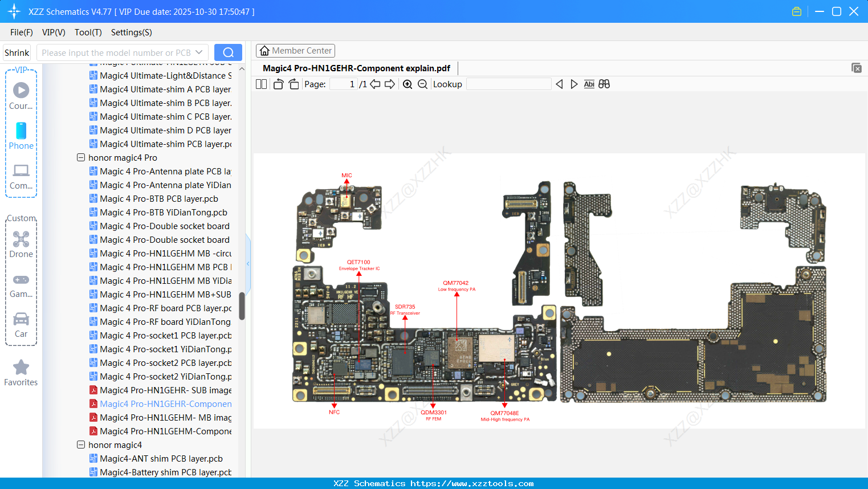Select the Phone category
Image resolution: width=868 pixels, height=489 pixels.
point(21,136)
